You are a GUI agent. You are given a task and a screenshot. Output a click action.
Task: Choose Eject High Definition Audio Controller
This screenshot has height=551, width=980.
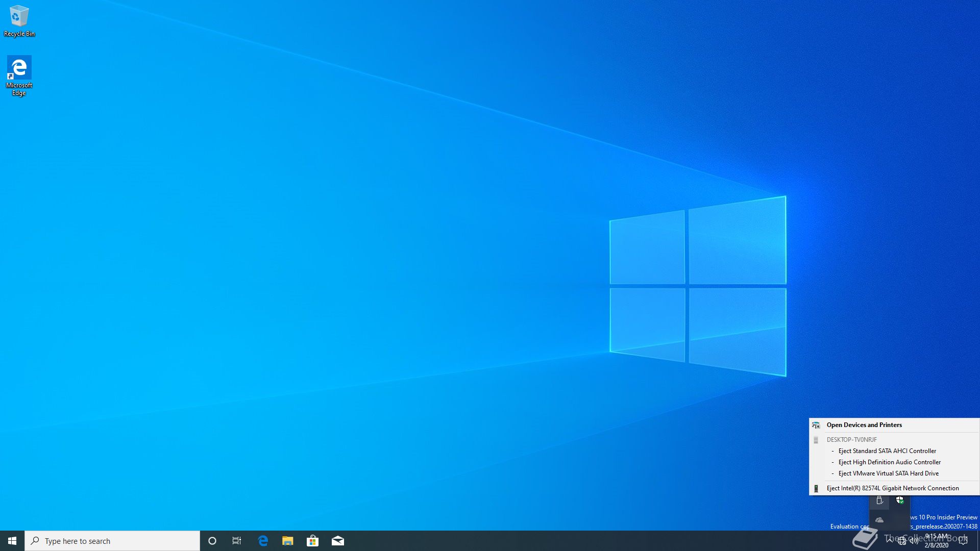pos(894,462)
